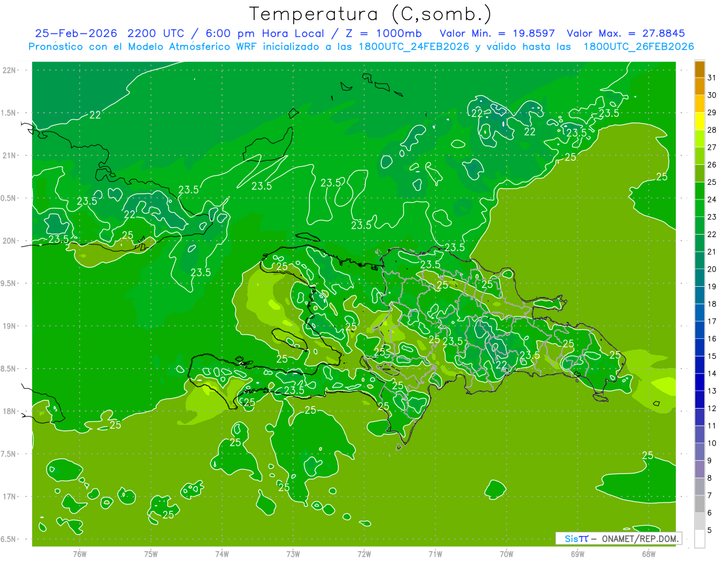The width and height of the screenshot is (728, 562).
Task: Click the "13" colorbar scale label
Action: click(712, 391)
